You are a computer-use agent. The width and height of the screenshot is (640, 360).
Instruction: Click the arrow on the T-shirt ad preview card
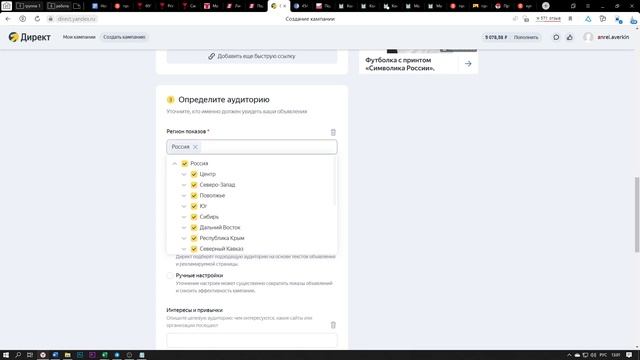[x=468, y=64]
